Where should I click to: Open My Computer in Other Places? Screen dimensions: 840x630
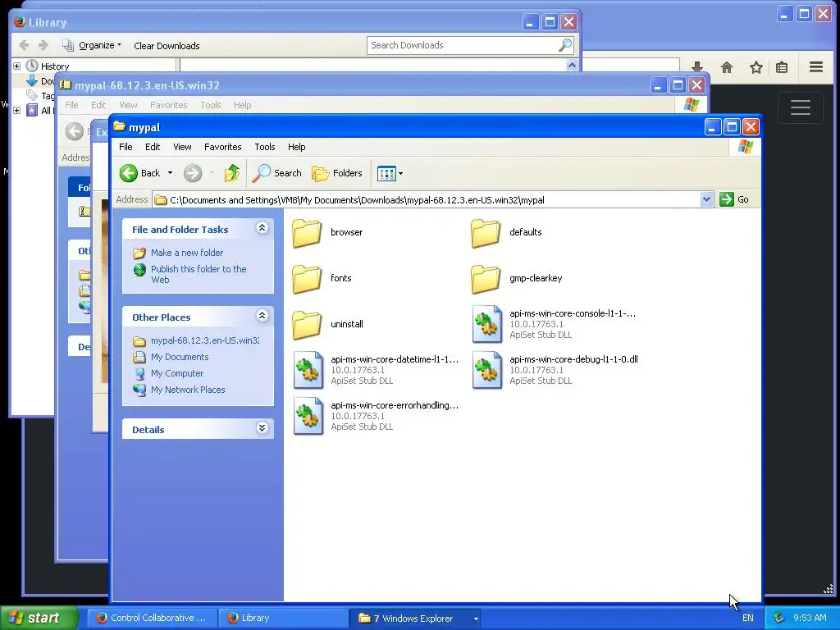(177, 373)
